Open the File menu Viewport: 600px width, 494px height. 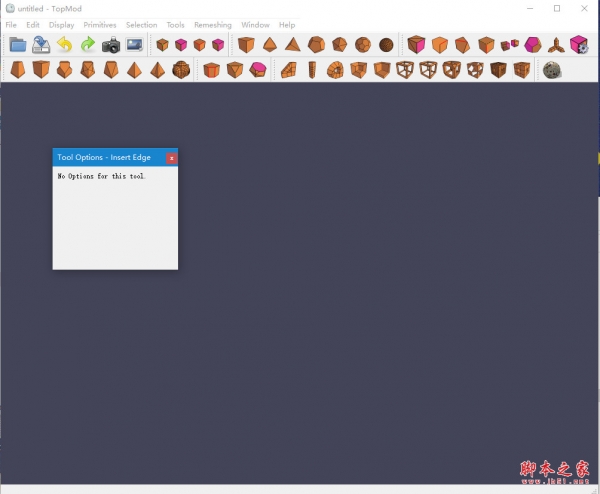[x=11, y=24]
